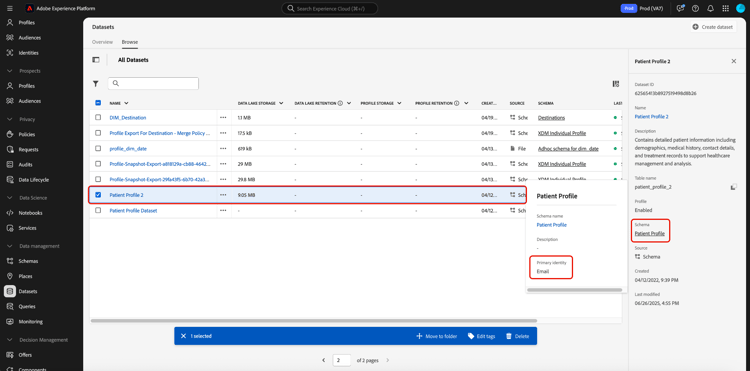Open more actions for profile_dim_date row
The image size is (750, 371).
[223, 149]
